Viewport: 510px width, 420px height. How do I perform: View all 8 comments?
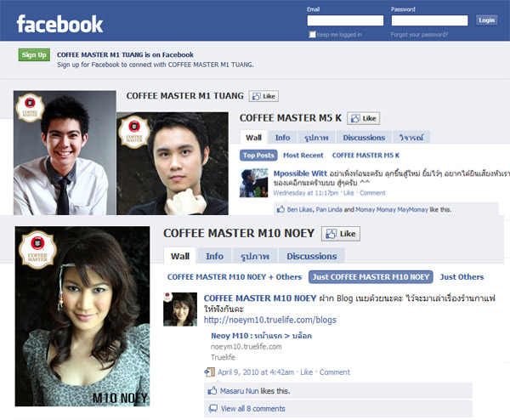252,409
